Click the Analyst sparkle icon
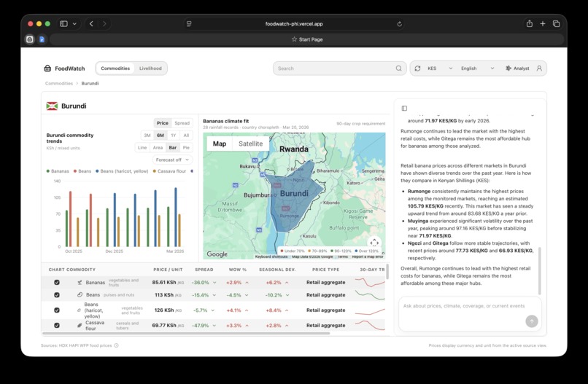 pyautogui.click(x=508, y=68)
